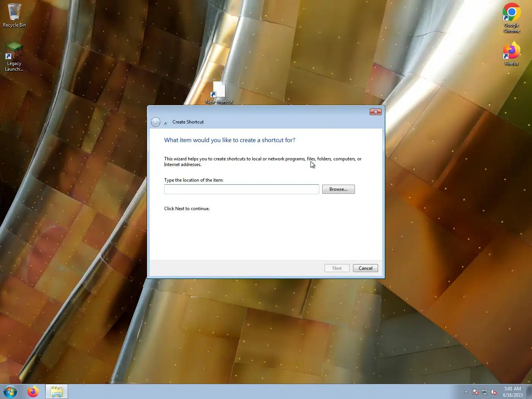Image resolution: width=532 pixels, height=399 pixels.
Task: Click the 'What item would you like' heading
Action: click(230, 140)
